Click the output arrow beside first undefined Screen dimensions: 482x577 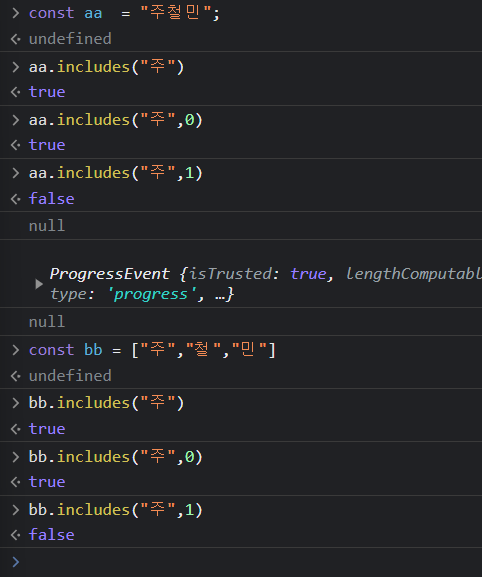click(x=15, y=39)
